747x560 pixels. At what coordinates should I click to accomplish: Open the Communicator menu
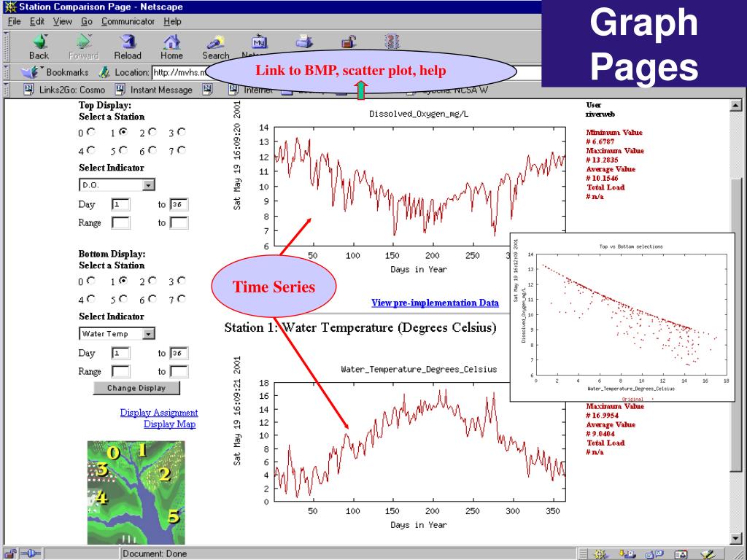(x=128, y=21)
